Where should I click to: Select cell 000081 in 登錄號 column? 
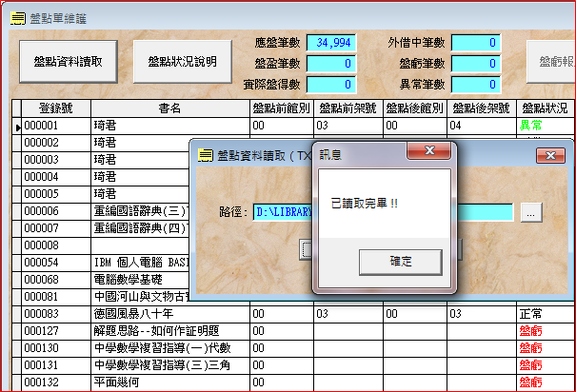click(56, 297)
